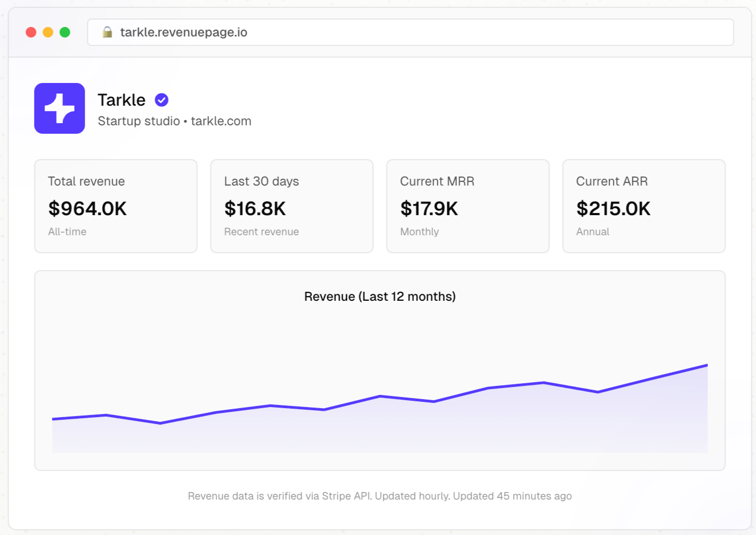Viewport: 756px width, 535px height.
Task: Select the Current MRR stat card
Action: point(468,206)
